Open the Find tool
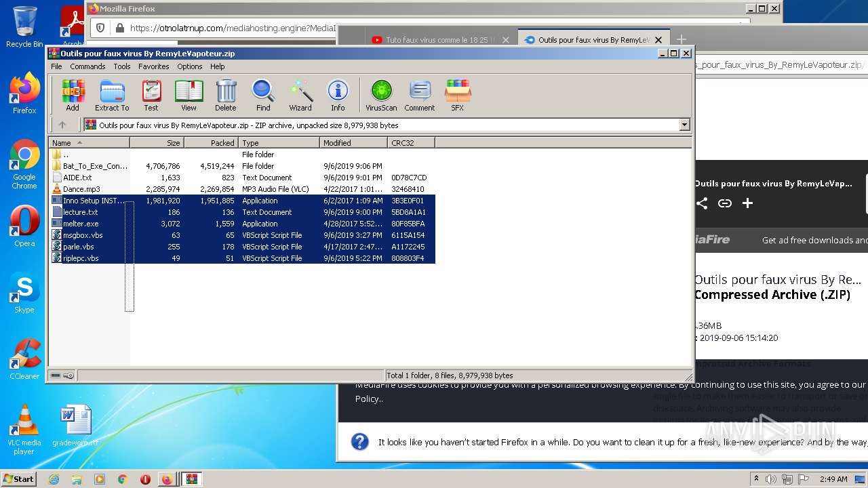Image resolution: width=868 pixels, height=488 pixels. coord(263,96)
